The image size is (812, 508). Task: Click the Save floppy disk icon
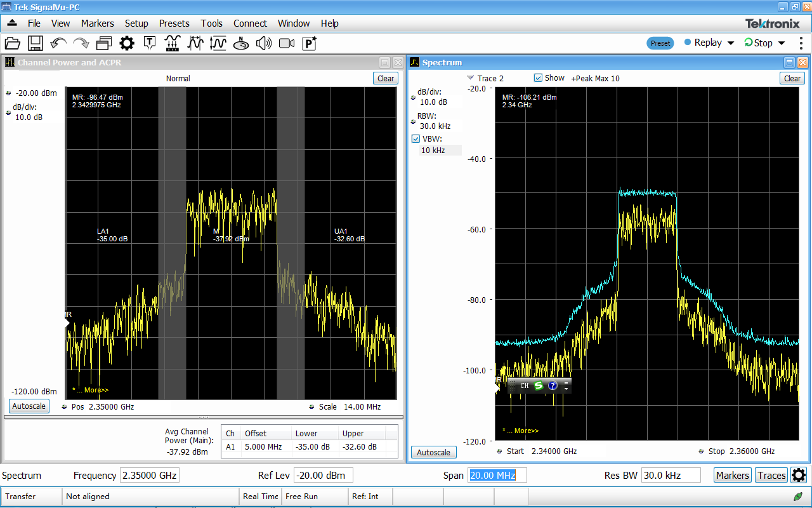click(x=36, y=43)
